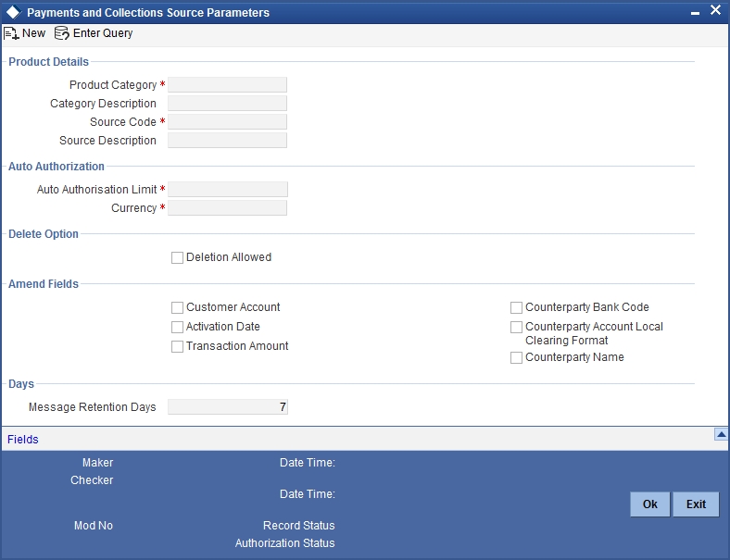This screenshot has height=560, width=730.
Task: Click the Authorization Status label
Action: point(285,543)
